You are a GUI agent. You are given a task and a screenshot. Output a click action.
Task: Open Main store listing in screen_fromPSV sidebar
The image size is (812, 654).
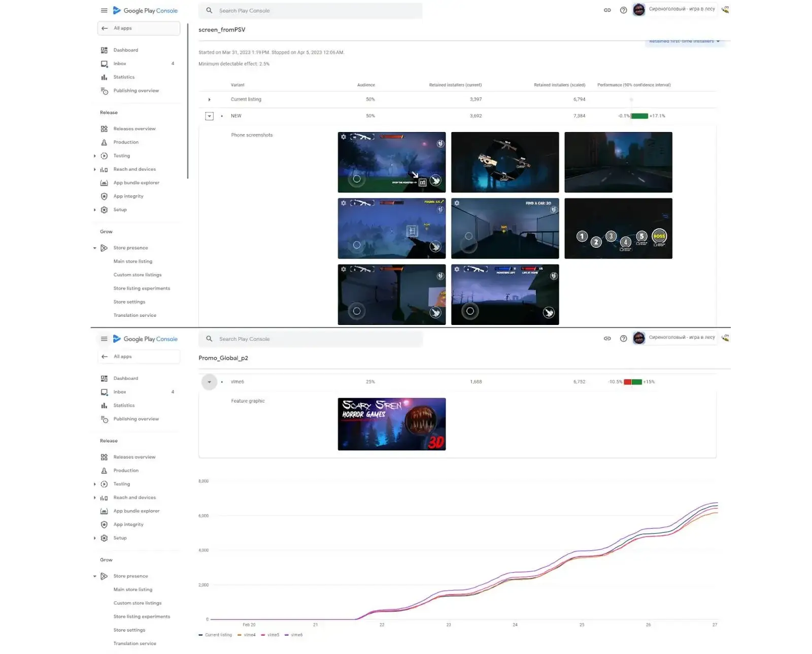[x=133, y=261]
